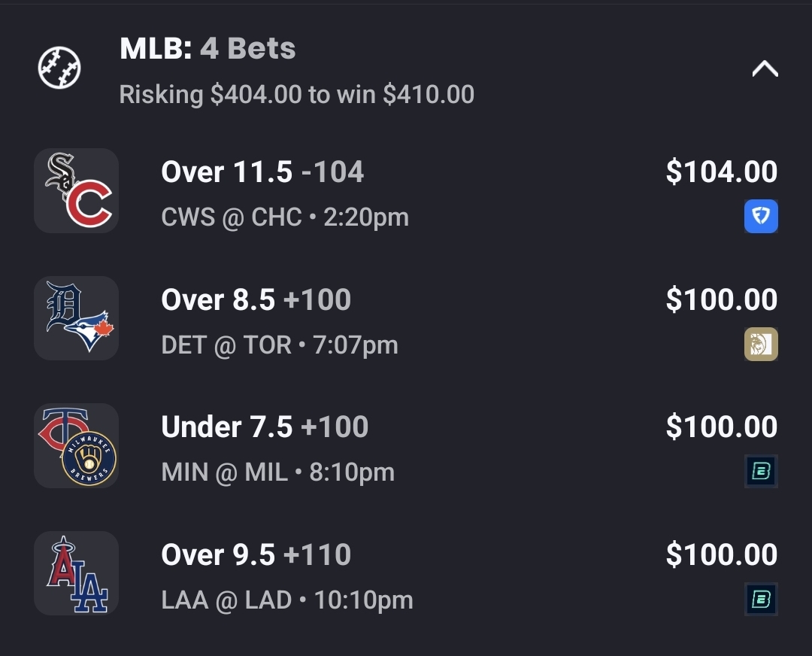Image resolution: width=812 pixels, height=656 pixels.
Task: Tap the White Sox and Cubs team logo
Action: (x=76, y=190)
